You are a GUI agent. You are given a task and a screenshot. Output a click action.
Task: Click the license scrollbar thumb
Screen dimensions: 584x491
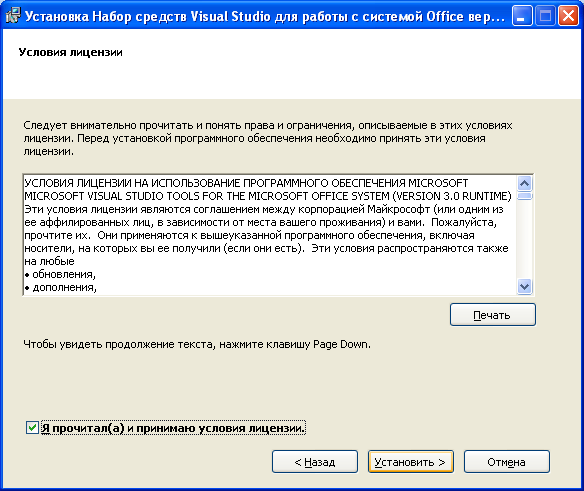[524, 196]
